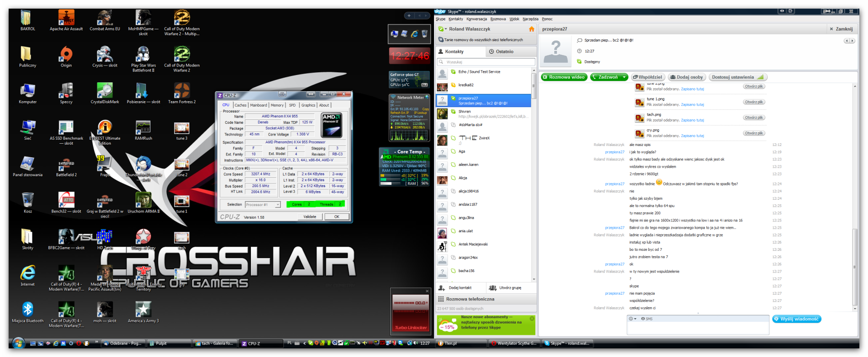Expand the Zadzwoń call dropdown arrow
Screen dimensions: 868x357
624,77
